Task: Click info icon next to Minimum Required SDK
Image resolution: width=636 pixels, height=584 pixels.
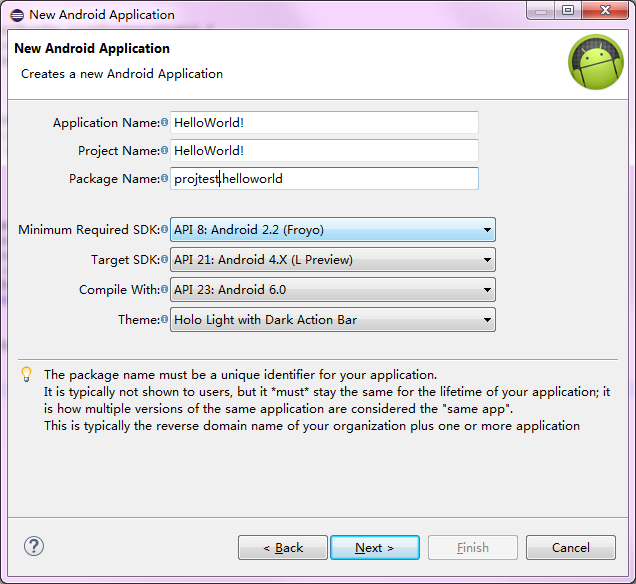Action: point(164,229)
